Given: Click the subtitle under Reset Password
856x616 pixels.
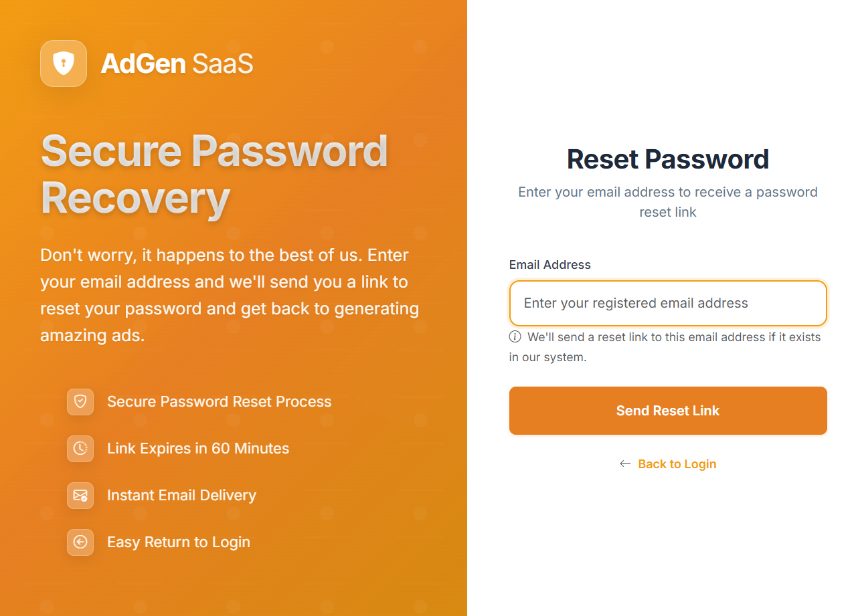Looking at the screenshot, I should coord(668,202).
